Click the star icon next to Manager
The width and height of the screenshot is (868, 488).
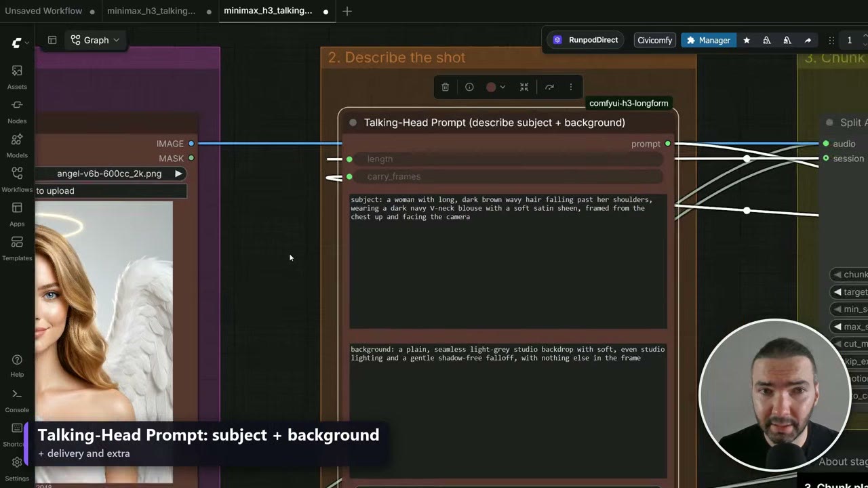pyautogui.click(x=747, y=40)
